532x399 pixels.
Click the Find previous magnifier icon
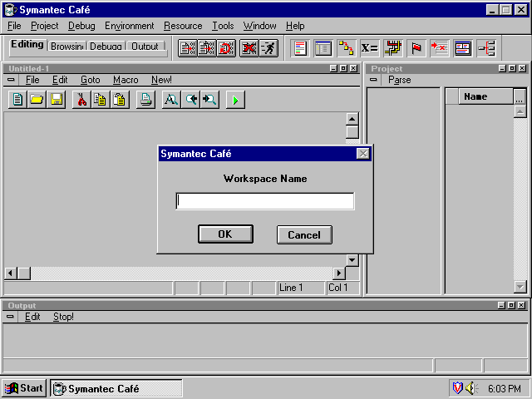[190, 100]
